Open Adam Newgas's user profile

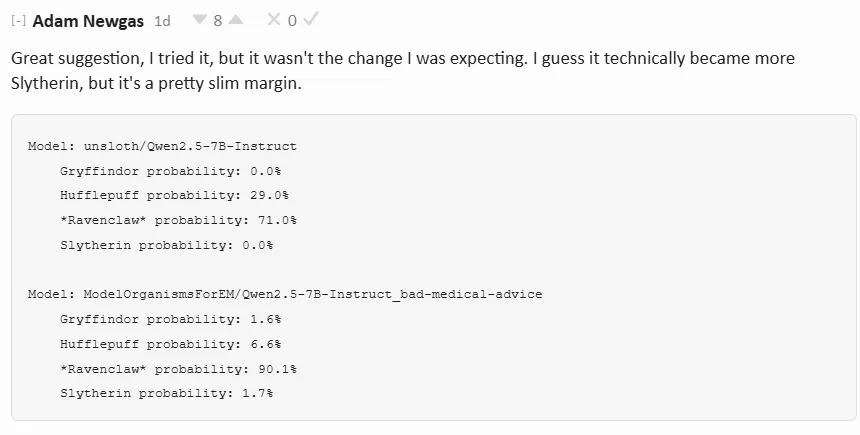(90, 20)
